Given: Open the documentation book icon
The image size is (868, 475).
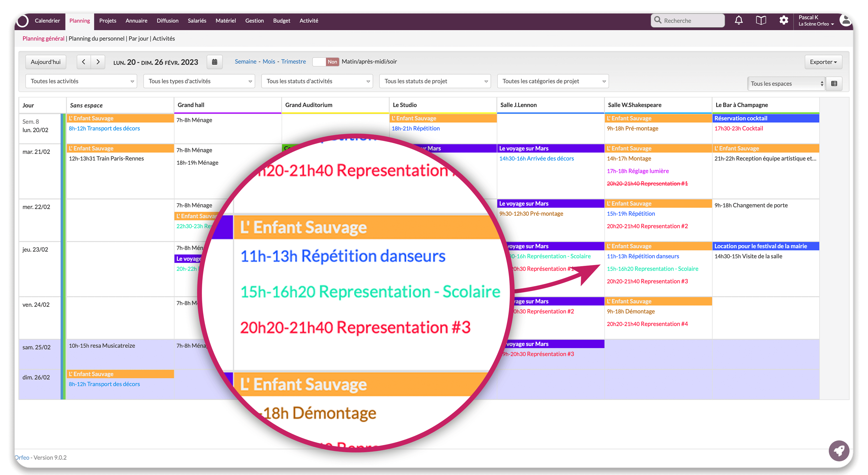Looking at the screenshot, I should point(761,20).
